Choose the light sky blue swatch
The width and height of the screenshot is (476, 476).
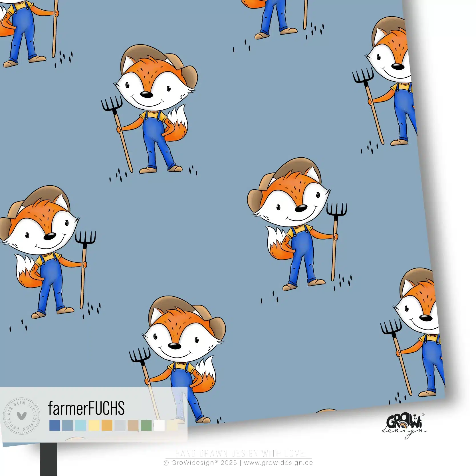click(81, 425)
